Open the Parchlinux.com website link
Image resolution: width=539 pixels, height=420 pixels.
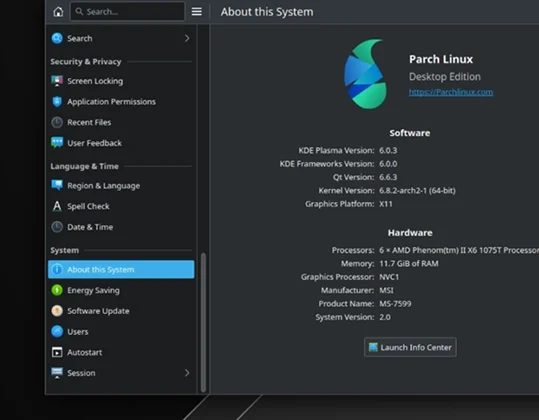[451, 92]
